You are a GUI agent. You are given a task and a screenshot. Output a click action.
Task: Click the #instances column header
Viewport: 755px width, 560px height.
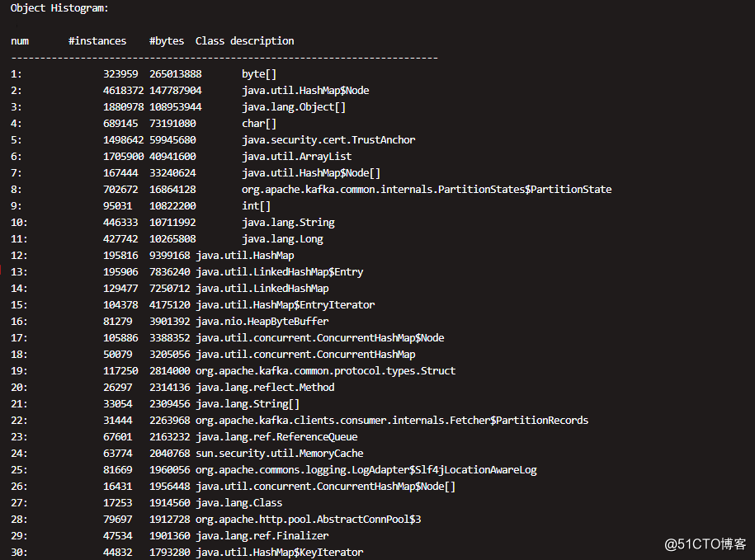(x=97, y=41)
